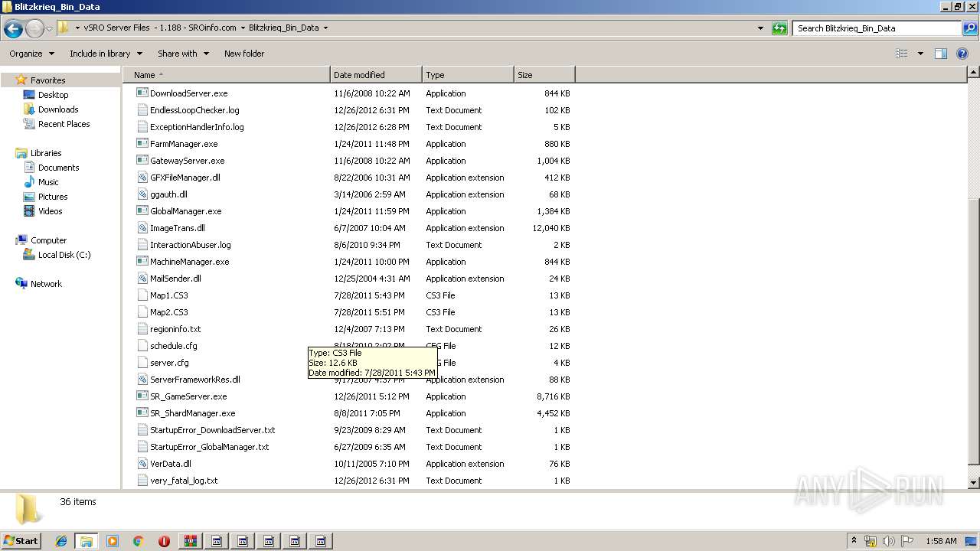Select ServerFrameworkRes.dll file name
The width and height of the screenshot is (980, 551).
click(x=194, y=380)
